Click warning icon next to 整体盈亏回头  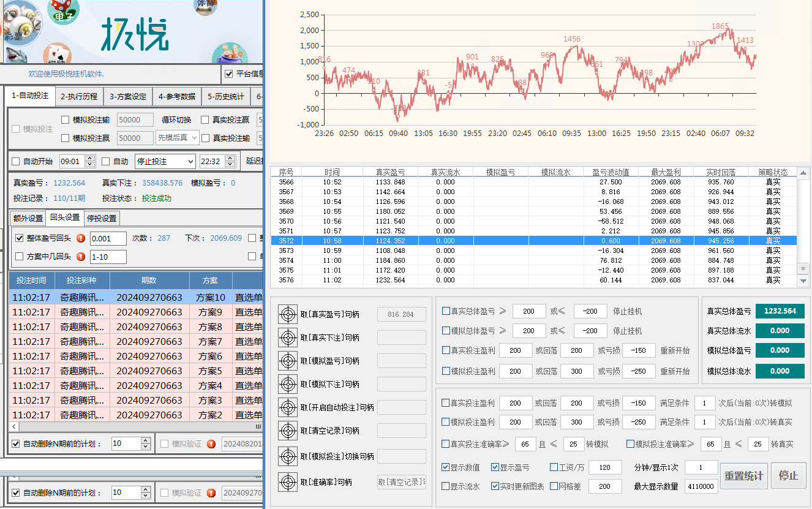click(81, 238)
